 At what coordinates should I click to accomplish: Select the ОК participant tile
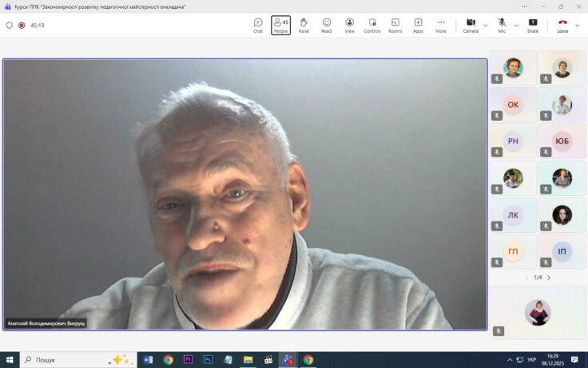(513, 104)
